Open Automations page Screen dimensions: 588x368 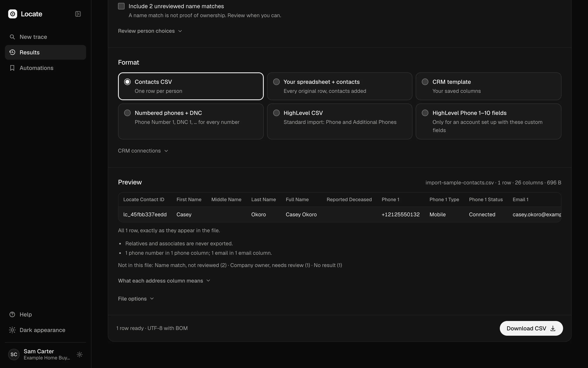[x=46, y=68]
